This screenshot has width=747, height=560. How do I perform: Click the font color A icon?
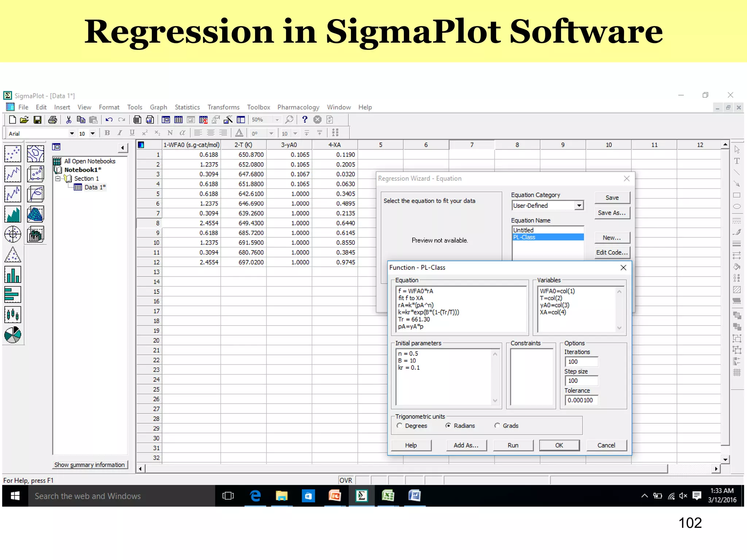(x=239, y=133)
